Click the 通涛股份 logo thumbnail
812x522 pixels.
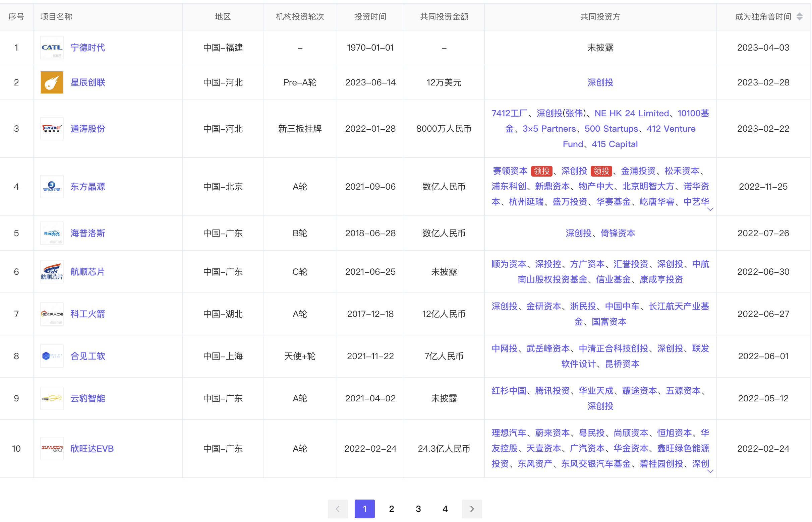(52, 129)
